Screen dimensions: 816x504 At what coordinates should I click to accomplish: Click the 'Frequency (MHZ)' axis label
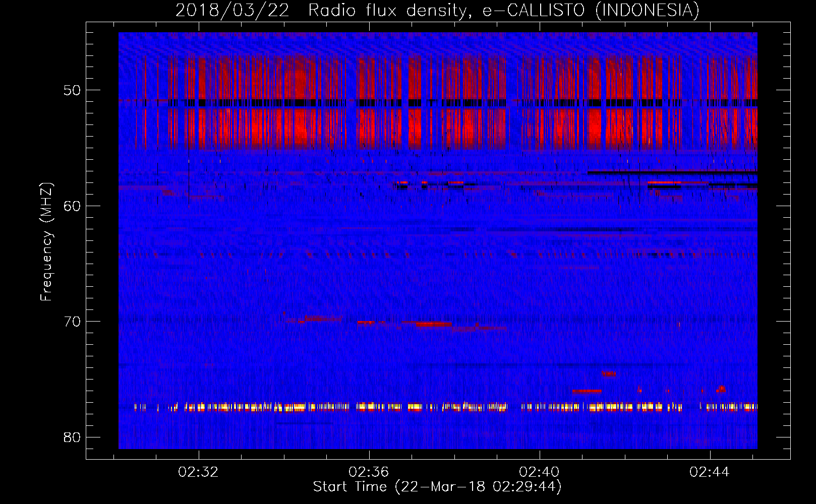coord(46,242)
